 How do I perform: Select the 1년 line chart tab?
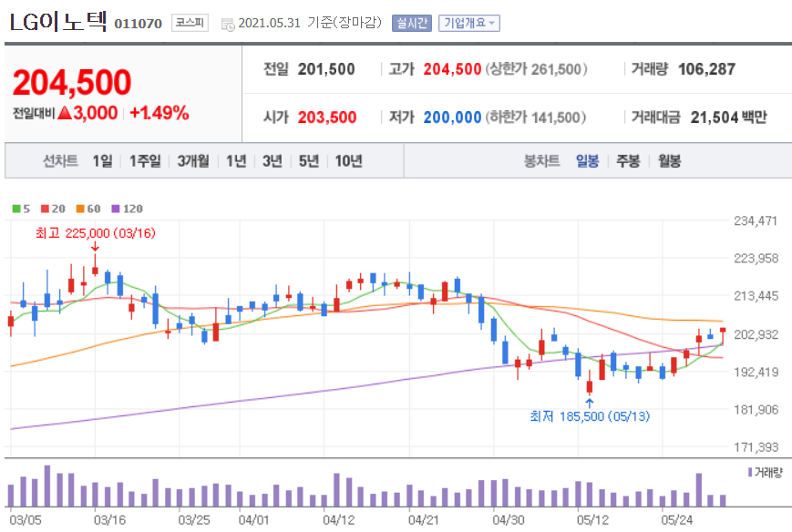(x=236, y=161)
